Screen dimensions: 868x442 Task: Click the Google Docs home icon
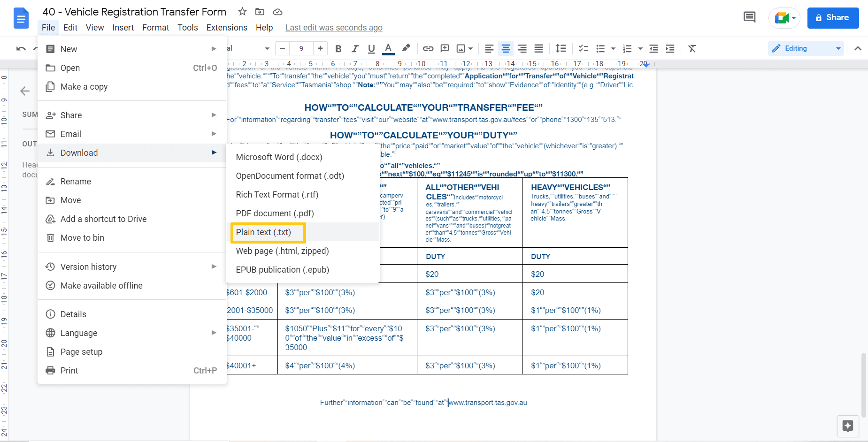tap(21, 18)
